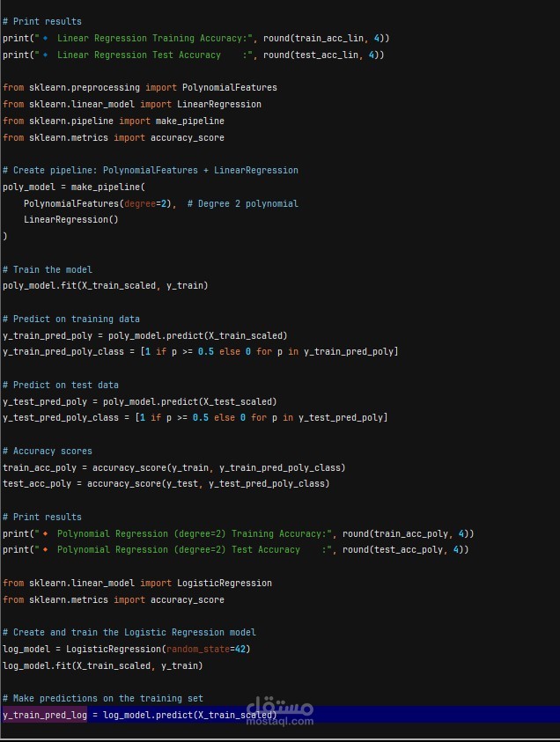Viewport: 560px width, 742px height.
Task: Click the 'Polynomial Regression (degree=2) Training Accuracy' print line
Action: point(238,533)
